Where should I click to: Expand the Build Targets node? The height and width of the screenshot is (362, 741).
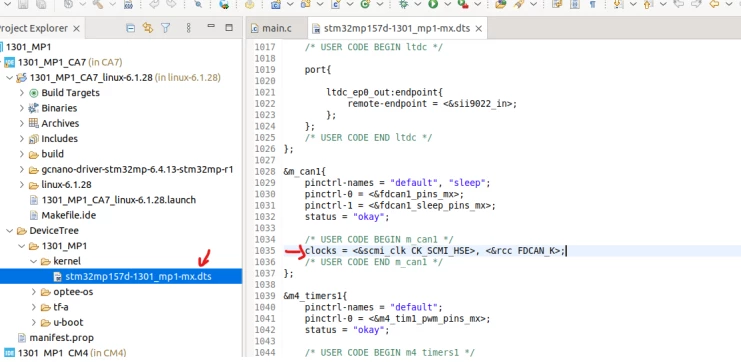click(22, 93)
